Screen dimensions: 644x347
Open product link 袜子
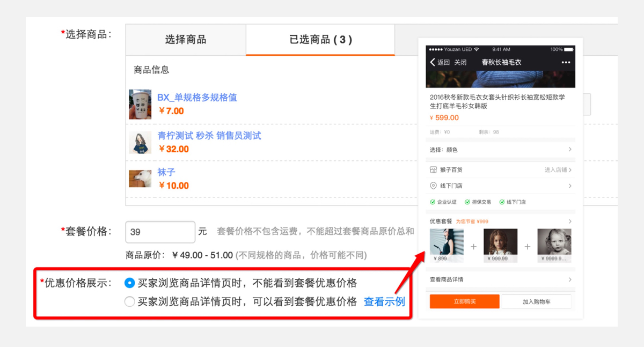point(166,172)
